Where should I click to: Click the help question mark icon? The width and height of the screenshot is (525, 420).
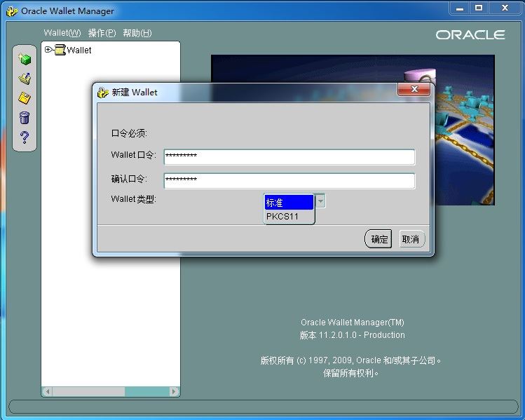pos(25,137)
